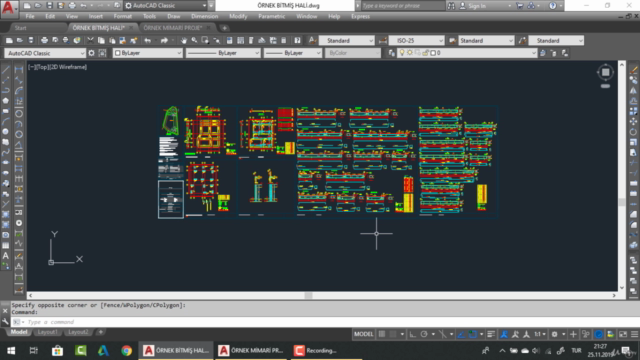Viewport: 640px width, 360px height.
Task: Click the Plot printer icon
Action: pos(44,40)
